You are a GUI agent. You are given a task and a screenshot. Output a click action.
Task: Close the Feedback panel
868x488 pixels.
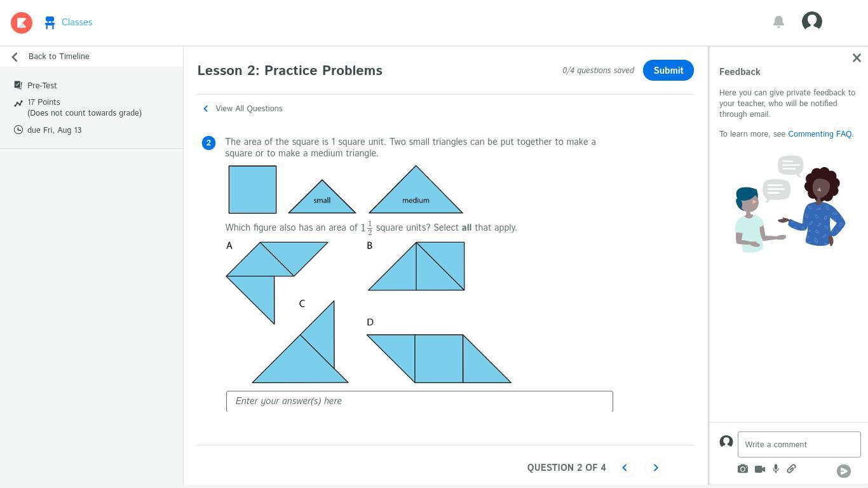tap(857, 58)
